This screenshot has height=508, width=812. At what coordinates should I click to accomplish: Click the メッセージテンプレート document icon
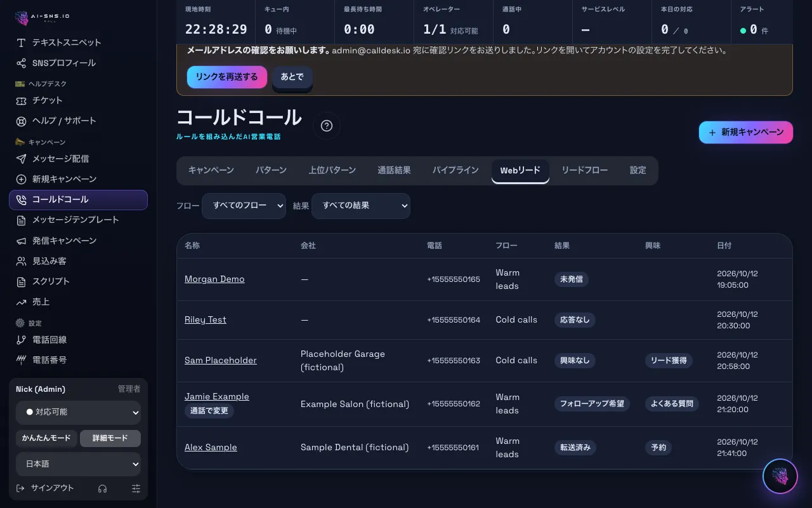coord(21,220)
